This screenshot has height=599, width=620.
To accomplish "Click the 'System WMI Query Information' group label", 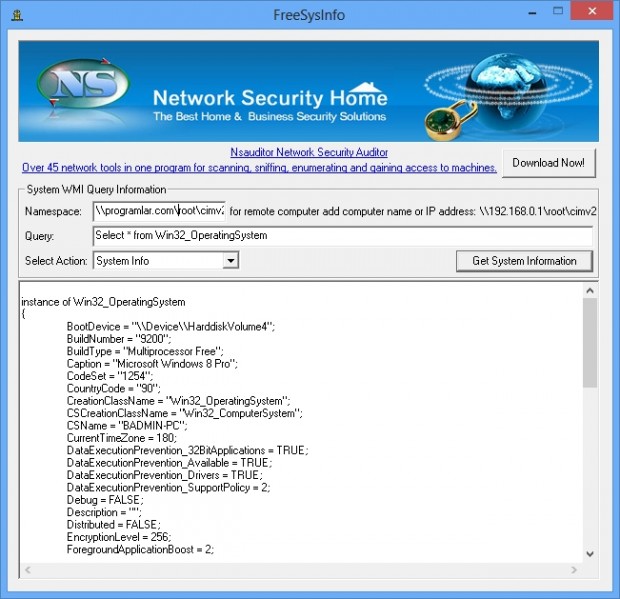I will click(96, 190).
